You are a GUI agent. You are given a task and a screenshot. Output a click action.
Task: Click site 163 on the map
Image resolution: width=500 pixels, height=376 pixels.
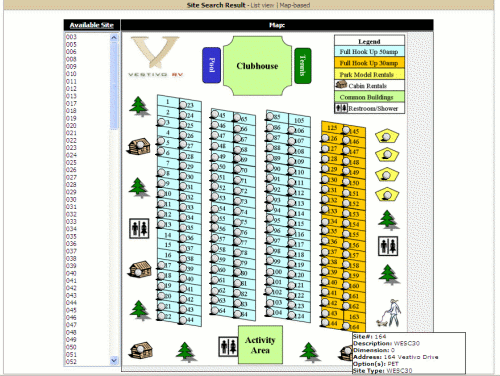pos(354,317)
